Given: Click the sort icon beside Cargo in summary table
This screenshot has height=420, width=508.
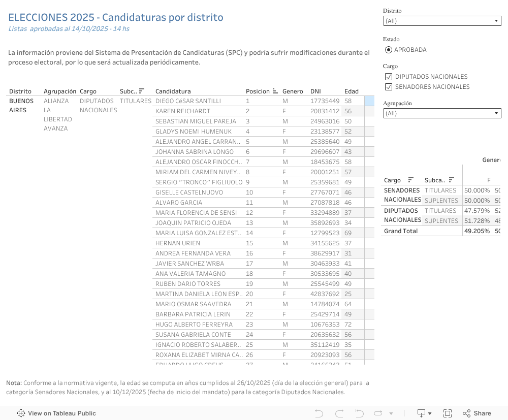Looking at the screenshot, I should click(x=410, y=180).
